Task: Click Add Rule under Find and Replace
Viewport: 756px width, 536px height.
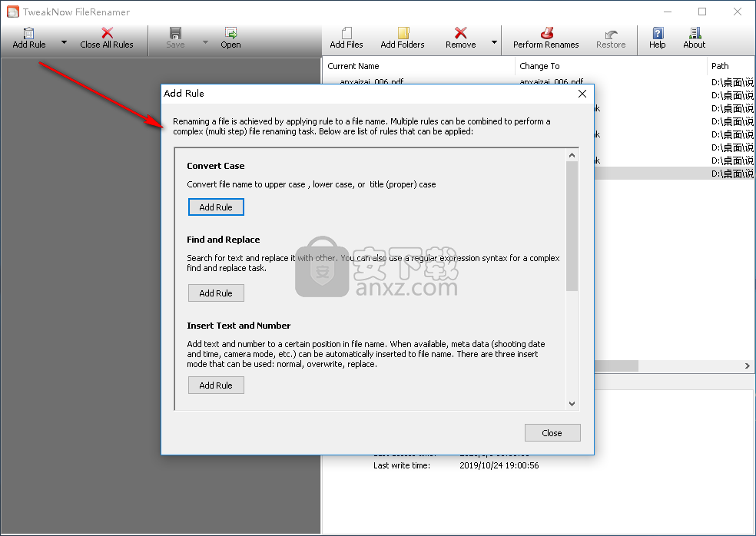Action: tap(216, 293)
